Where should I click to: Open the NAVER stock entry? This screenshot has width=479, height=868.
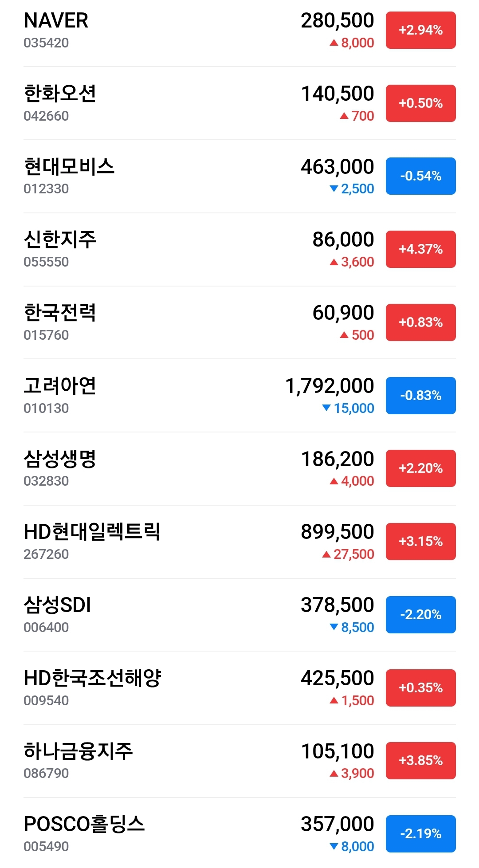point(56,21)
